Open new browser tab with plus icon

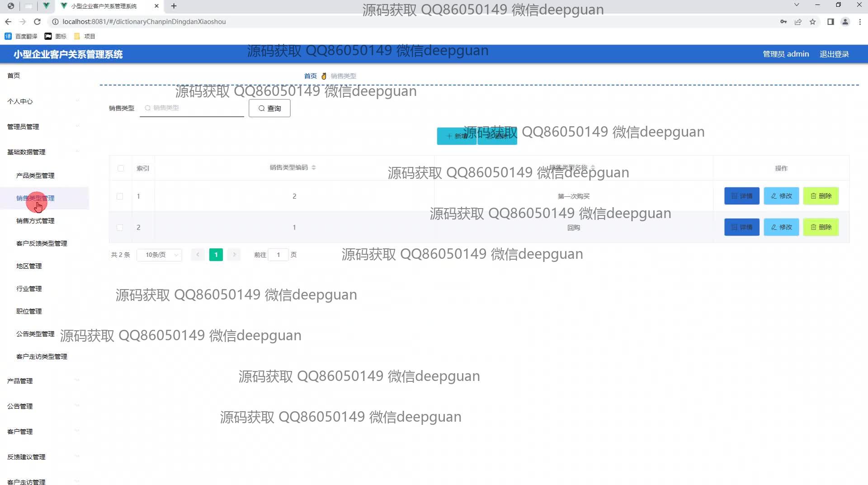tap(174, 6)
